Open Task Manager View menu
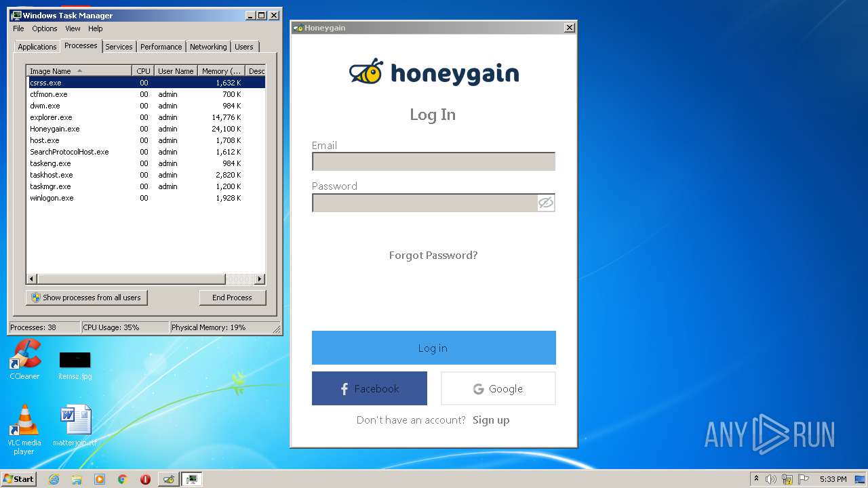The image size is (868, 488). click(73, 28)
